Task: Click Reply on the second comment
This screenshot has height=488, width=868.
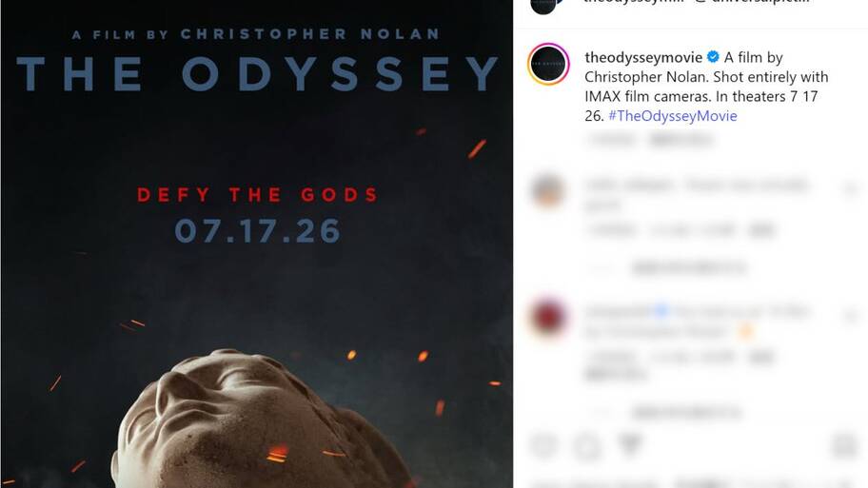Action: click(x=761, y=358)
